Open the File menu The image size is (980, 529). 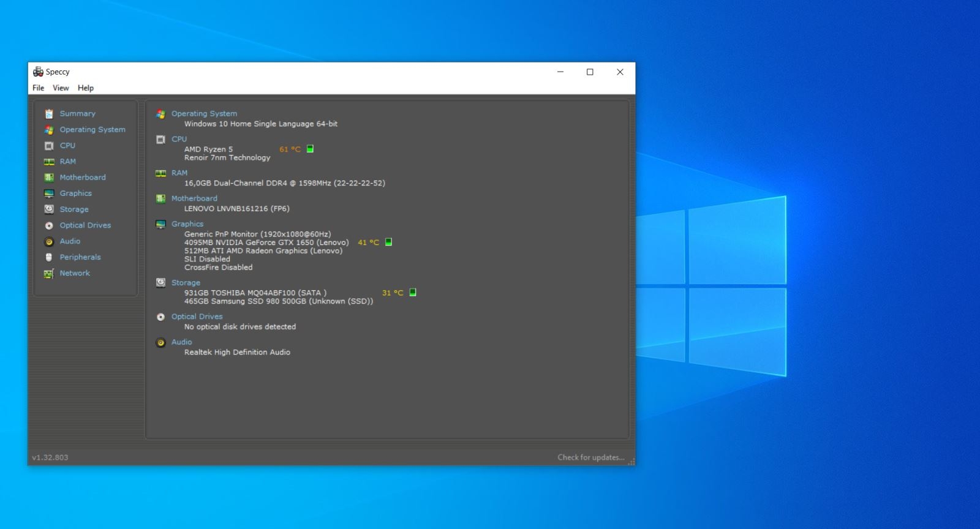(38, 88)
